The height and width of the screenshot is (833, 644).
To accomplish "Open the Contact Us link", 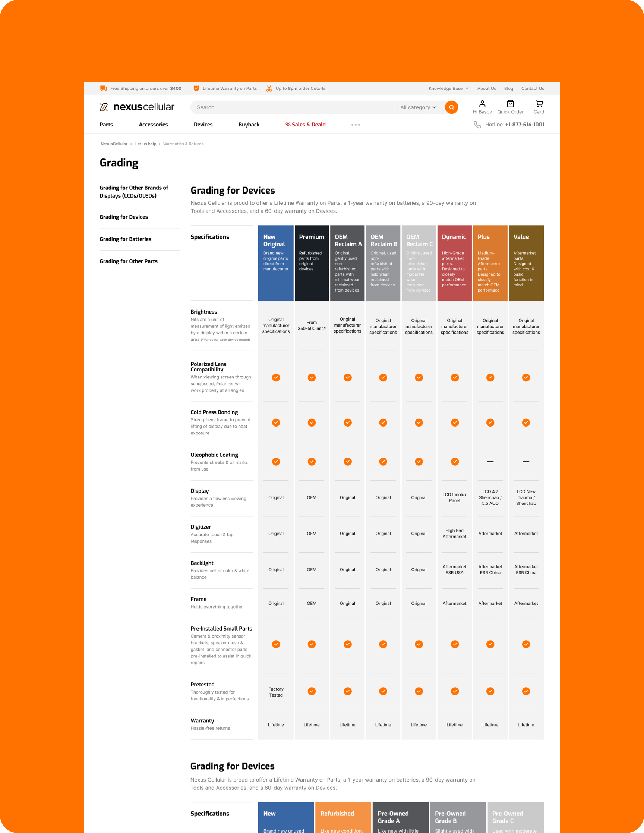I will pos(533,88).
